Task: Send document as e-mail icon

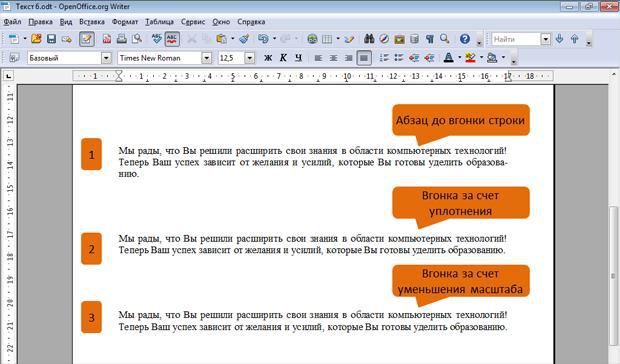Action: coord(66,39)
